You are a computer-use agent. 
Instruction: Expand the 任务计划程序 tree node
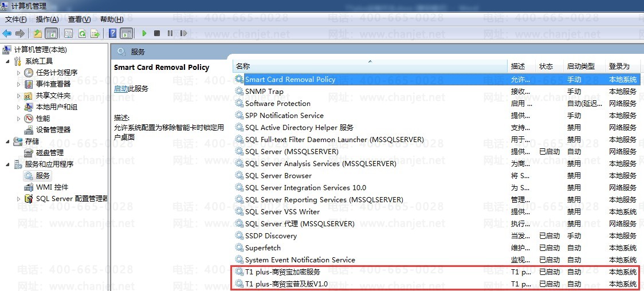pos(18,73)
